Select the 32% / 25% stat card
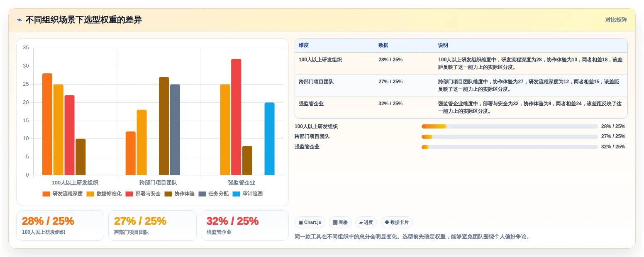 click(x=245, y=225)
